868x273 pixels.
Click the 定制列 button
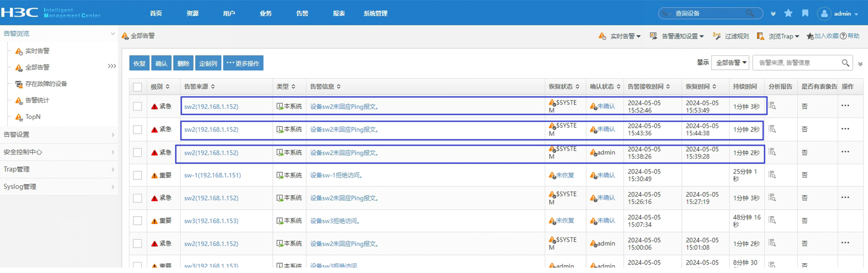(x=208, y=63)
